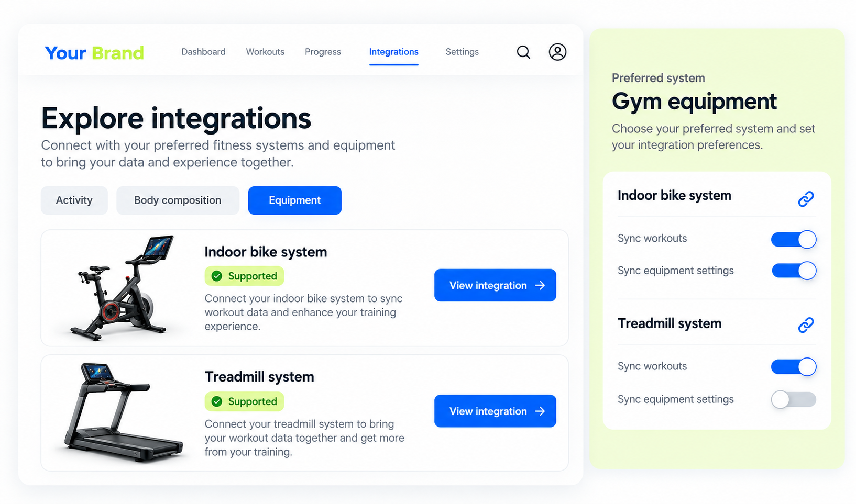Click the Treadmill system panel heading
The width and height of the screenshot is (856, 504).
coord(670,323)
